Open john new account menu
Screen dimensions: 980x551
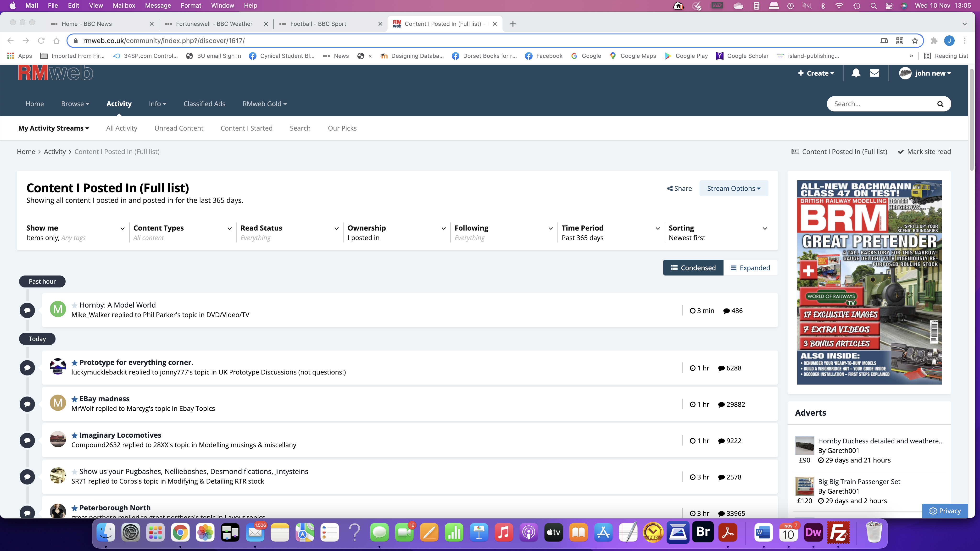point(925,73)
